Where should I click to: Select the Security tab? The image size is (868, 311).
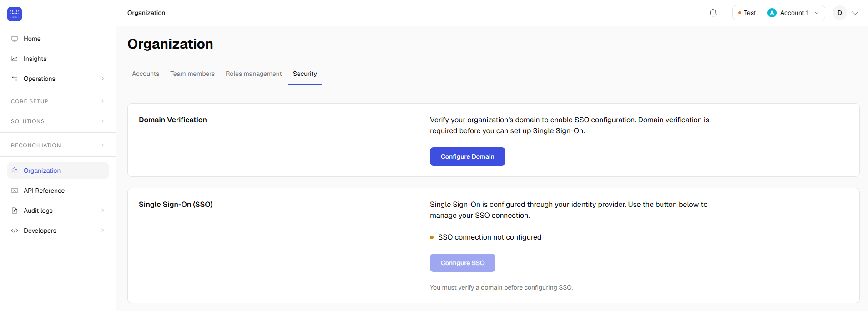tap(305, 74)
